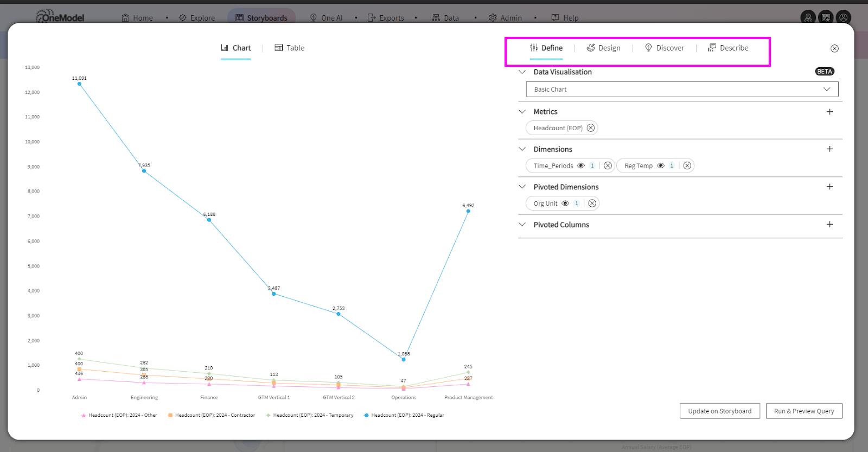Toggle the Regular series legend swatch

(x=367, y=415)
